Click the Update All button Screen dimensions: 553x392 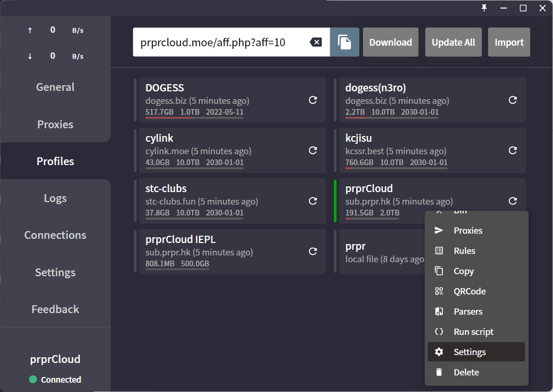tap(453, 42)
